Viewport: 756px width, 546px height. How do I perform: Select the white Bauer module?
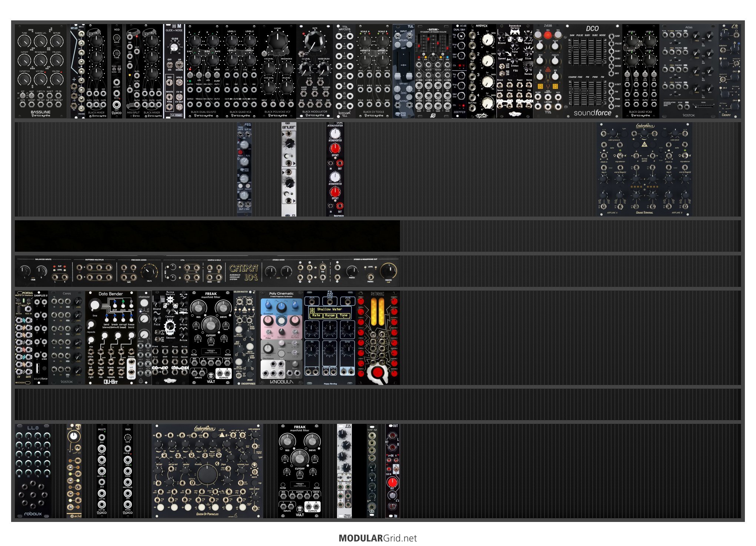[289, 169]
